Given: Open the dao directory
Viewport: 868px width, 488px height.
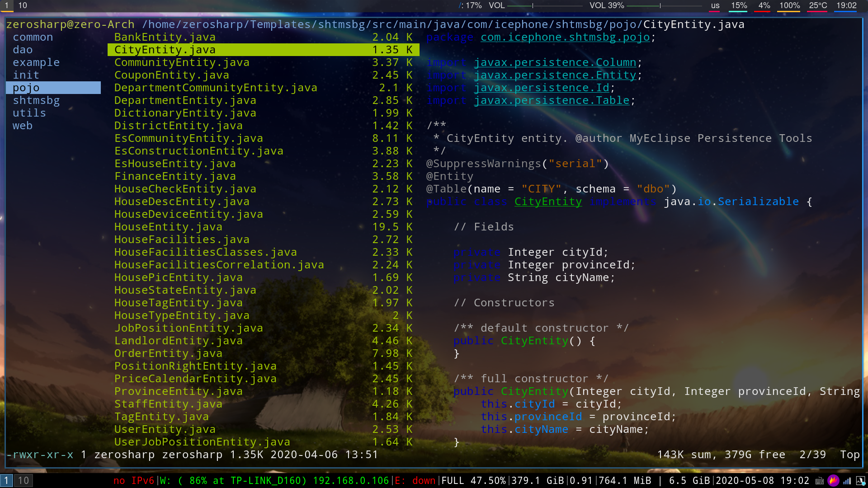Looking at the screenshot, I should pos(23,50).
